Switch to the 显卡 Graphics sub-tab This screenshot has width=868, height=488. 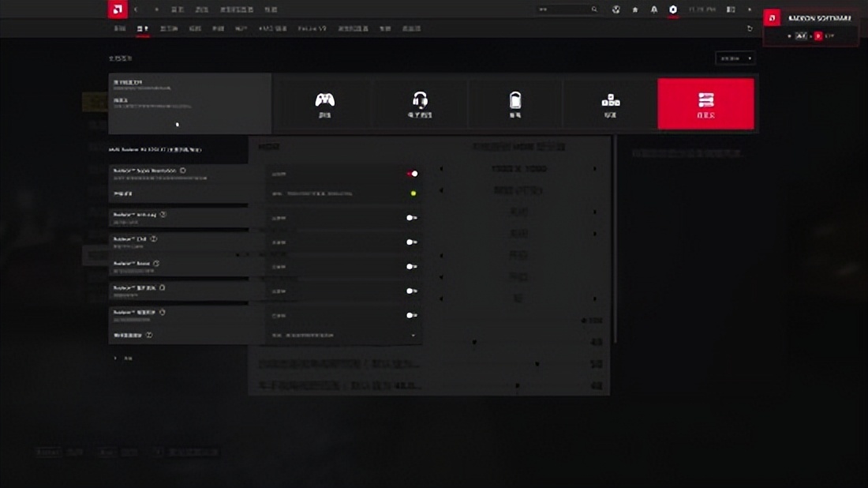(x=143, y=28)
